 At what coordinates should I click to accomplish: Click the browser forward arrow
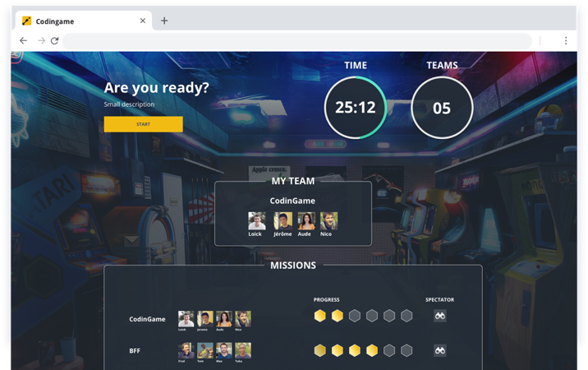tap(39, 40)
